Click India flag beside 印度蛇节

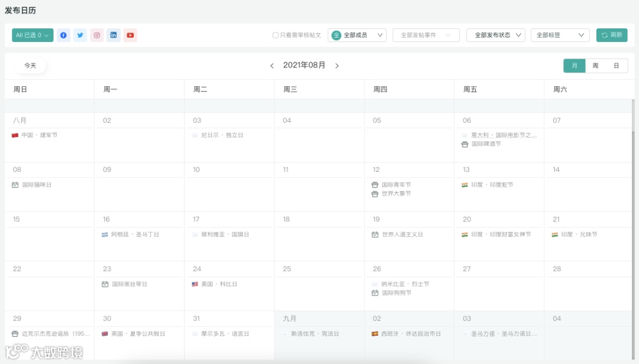[x=464, y=185]
